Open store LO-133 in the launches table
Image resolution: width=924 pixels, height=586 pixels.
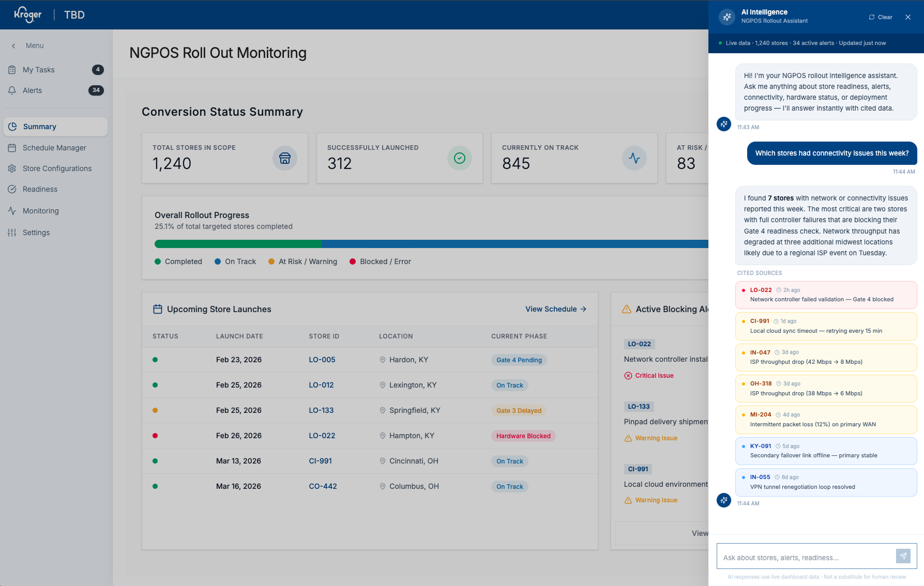coord(321,410)
